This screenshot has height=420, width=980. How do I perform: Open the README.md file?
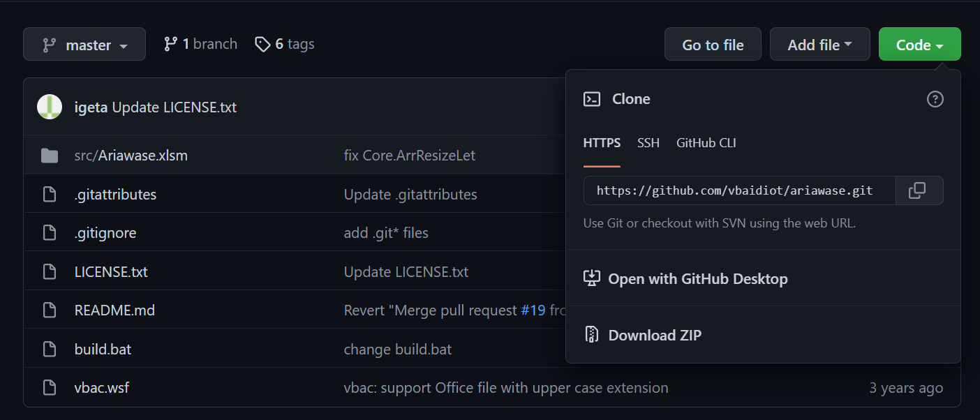tap(114, 310)
